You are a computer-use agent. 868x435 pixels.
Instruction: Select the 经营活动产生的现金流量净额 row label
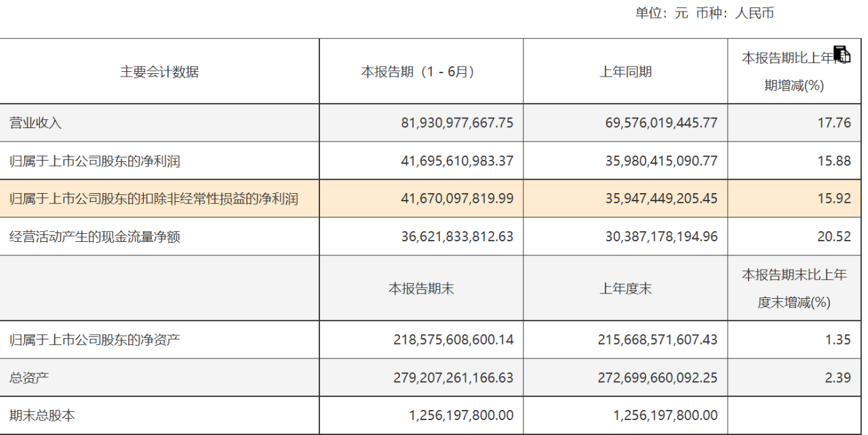95,237
